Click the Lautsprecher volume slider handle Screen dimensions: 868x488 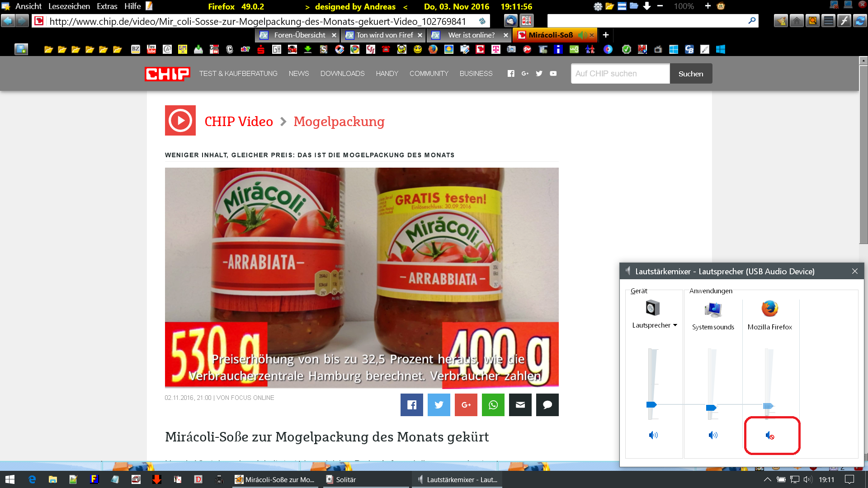pyautogui.click(x=651, y=404)
